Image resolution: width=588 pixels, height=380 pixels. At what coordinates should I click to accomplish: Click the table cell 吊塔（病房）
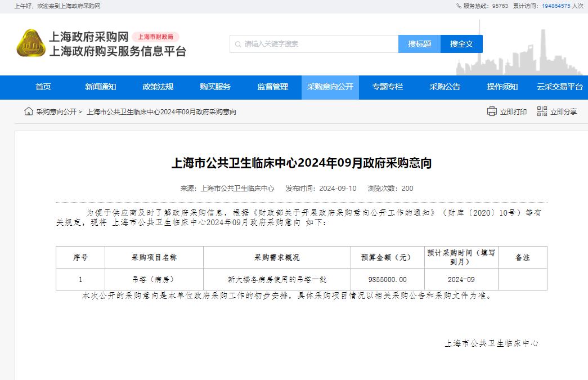154,279
